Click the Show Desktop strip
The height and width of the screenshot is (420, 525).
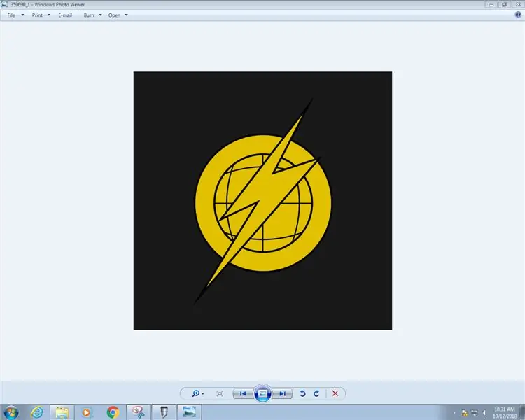522,412
